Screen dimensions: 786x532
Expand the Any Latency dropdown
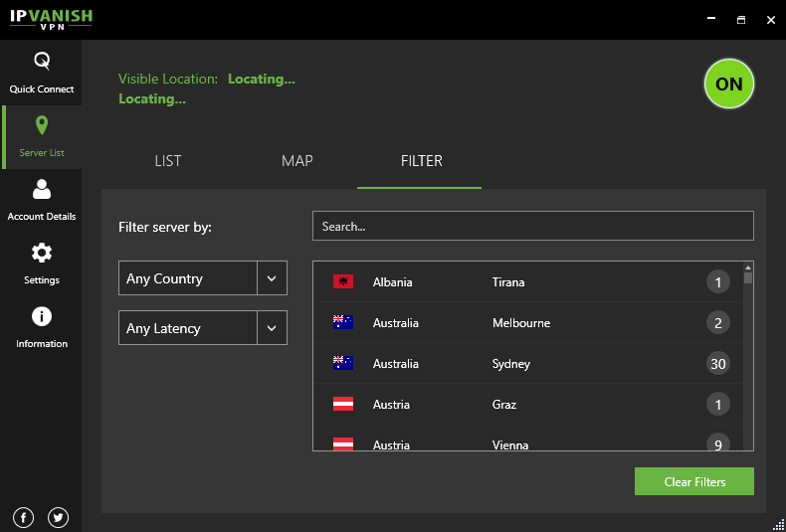point(202,328)
